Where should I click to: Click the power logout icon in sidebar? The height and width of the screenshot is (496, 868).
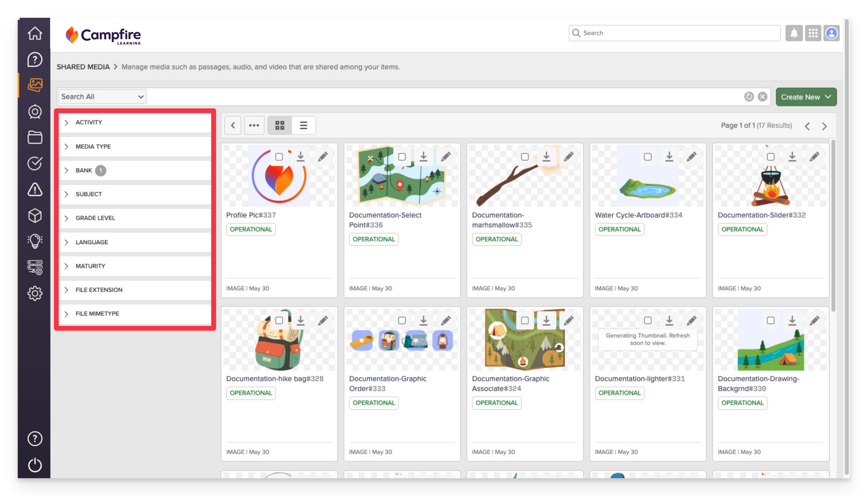tap(35, 465)
